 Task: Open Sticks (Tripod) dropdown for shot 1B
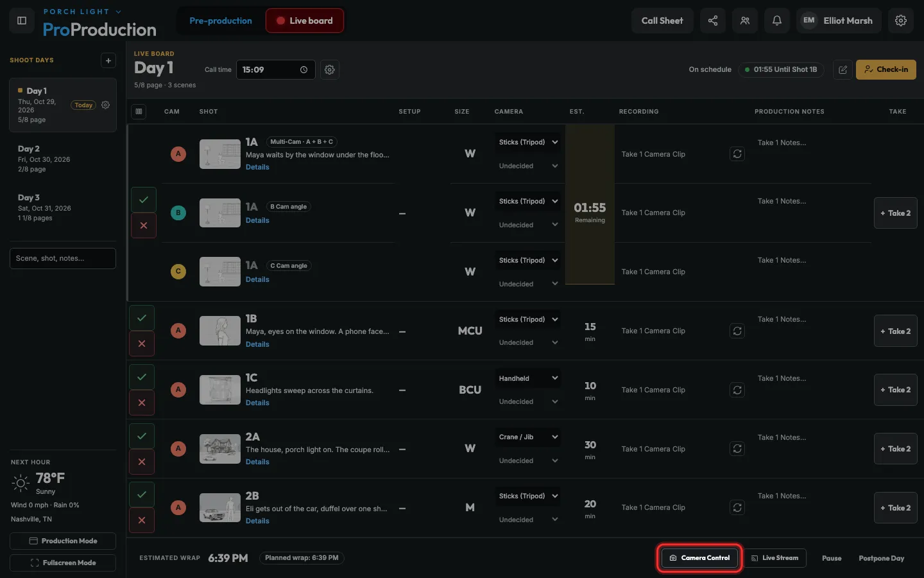coord(528,319)
